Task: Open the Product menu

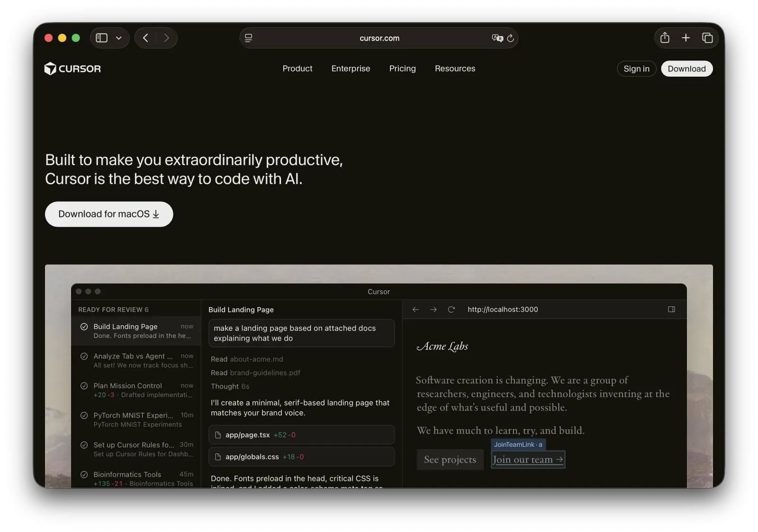Action: (x=298, y=69)
